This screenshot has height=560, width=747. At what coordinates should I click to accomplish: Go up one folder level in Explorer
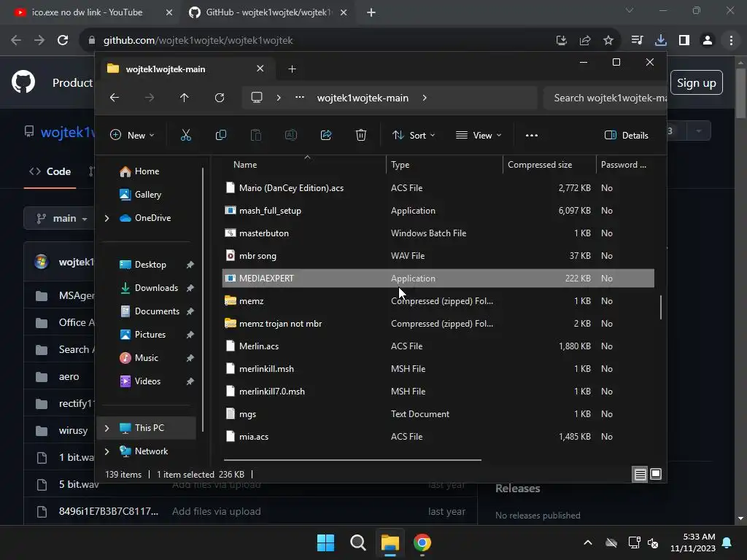[x=185, y=98]
